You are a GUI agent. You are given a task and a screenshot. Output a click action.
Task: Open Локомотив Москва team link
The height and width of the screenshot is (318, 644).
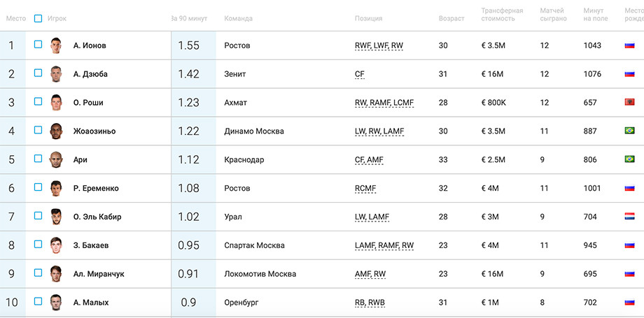(x=260, y=274)
